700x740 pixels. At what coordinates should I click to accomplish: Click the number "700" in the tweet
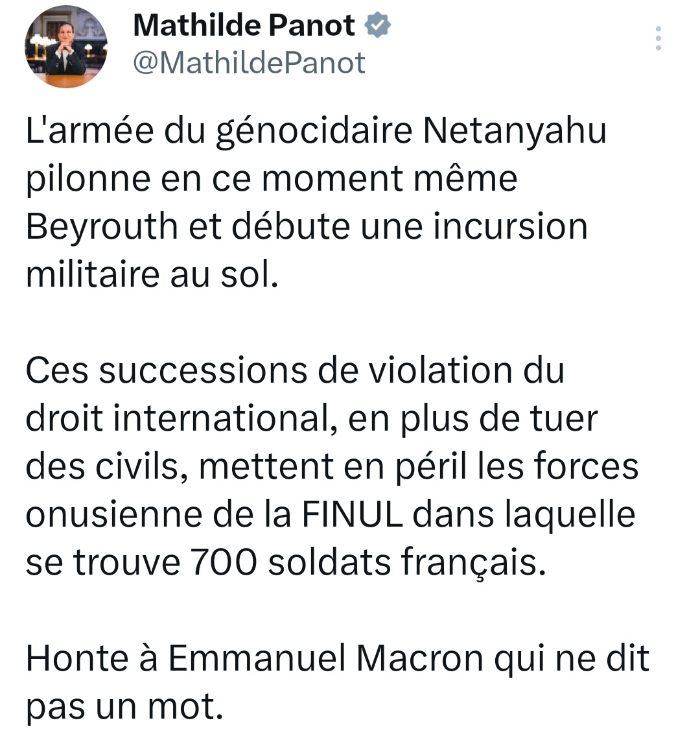[x=222, y=562]
